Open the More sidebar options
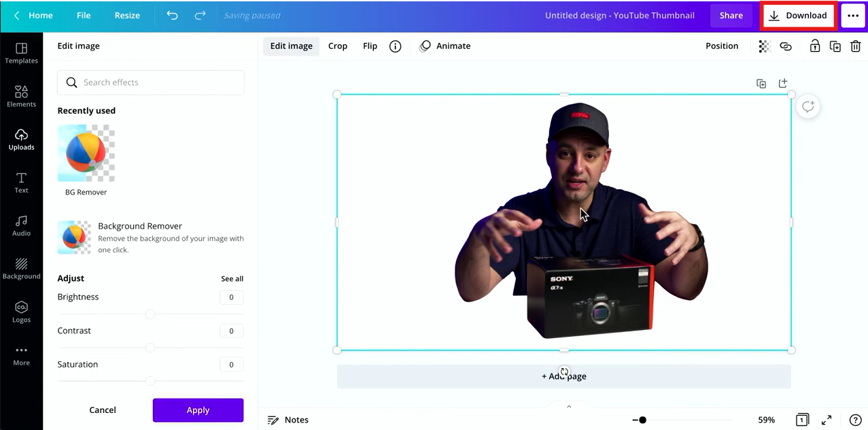868x430 pixels. coord(21,355)
